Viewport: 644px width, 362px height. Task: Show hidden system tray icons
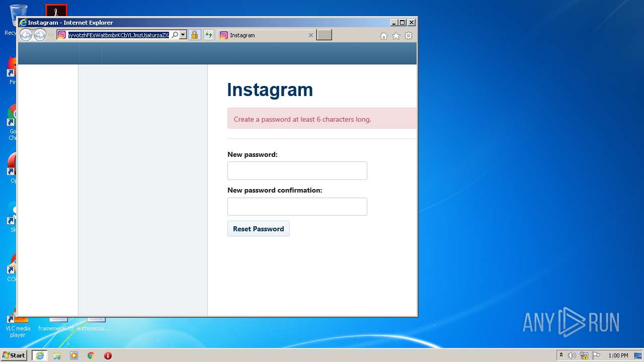tap(561, 355)
